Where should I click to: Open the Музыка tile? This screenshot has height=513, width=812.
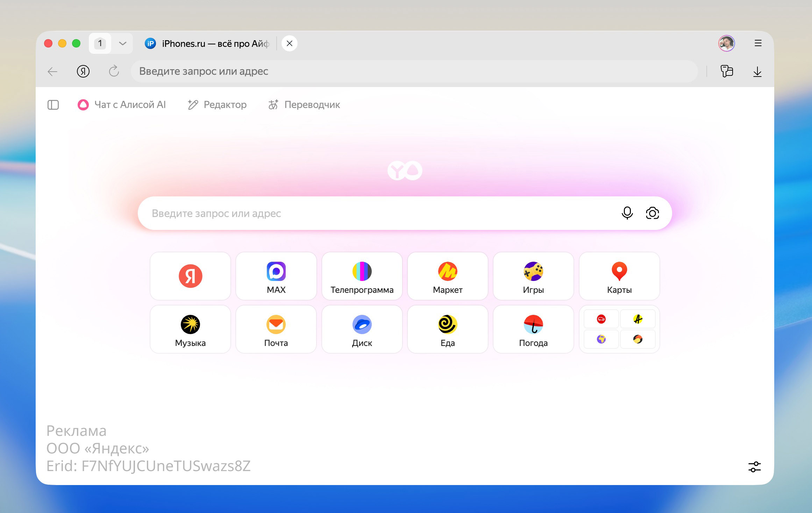(x=190, y=329)
